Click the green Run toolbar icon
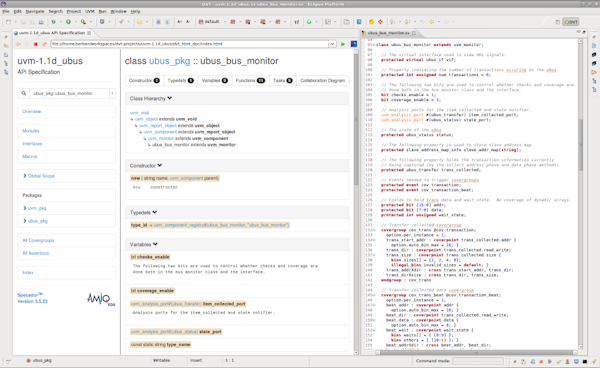 tap(68, 22)
